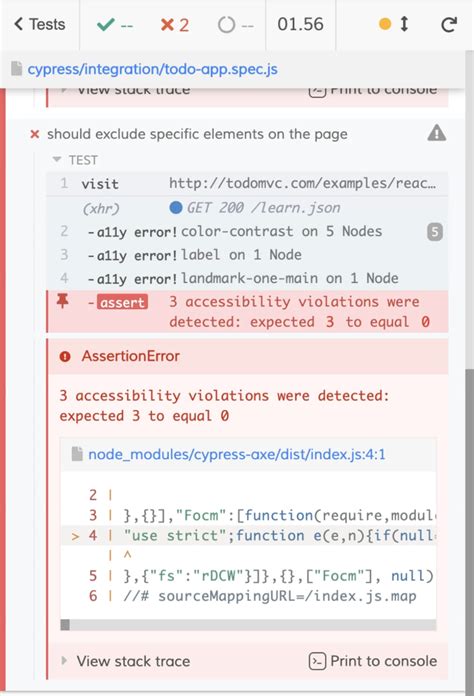The width and height of the screenshot is (474, 696).
Task: Click the failed tests X counter
Action: point(174,25)
